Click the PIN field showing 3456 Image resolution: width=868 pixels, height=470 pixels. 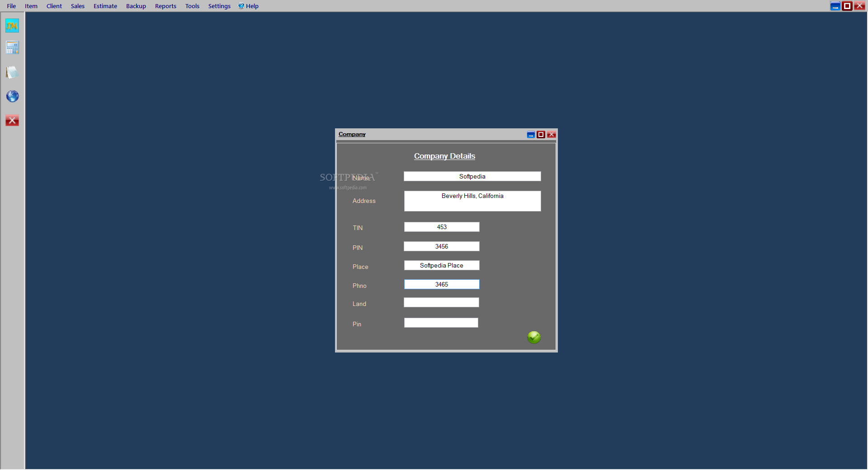click(442, 246)
